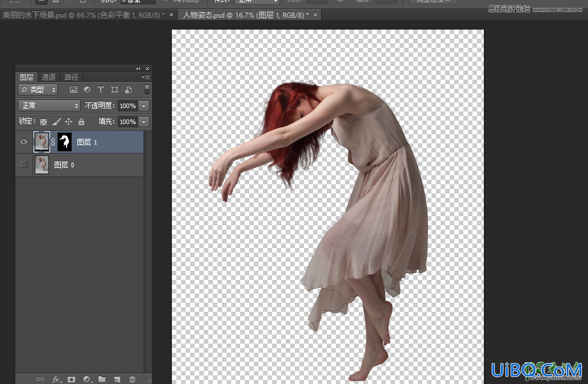Viewport: 588px width, 384px height.
Task: Open the layers panel flyout menu
Action: [x=146, y=77]
